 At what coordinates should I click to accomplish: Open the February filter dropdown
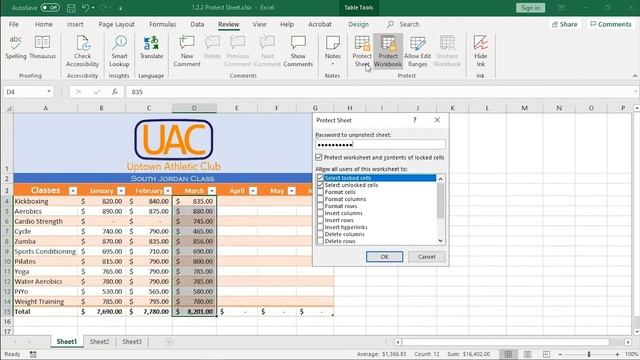point(168,191)
